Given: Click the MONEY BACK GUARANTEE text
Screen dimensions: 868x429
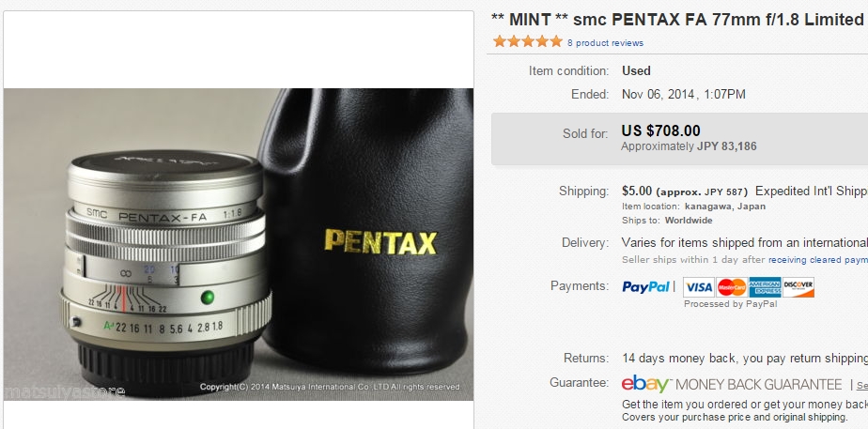Looking at the screenshot, I should click(x=759, y=384).
